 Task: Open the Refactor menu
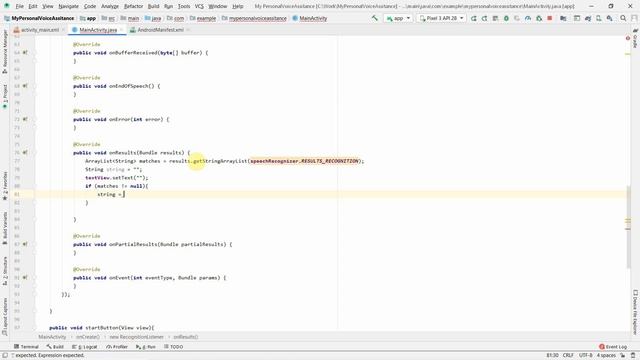pyautogui.click(x=133, y=6)
